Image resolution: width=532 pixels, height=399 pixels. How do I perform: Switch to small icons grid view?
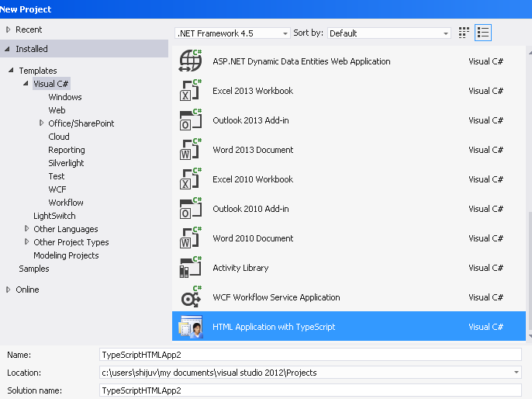[x=464, y=33]
